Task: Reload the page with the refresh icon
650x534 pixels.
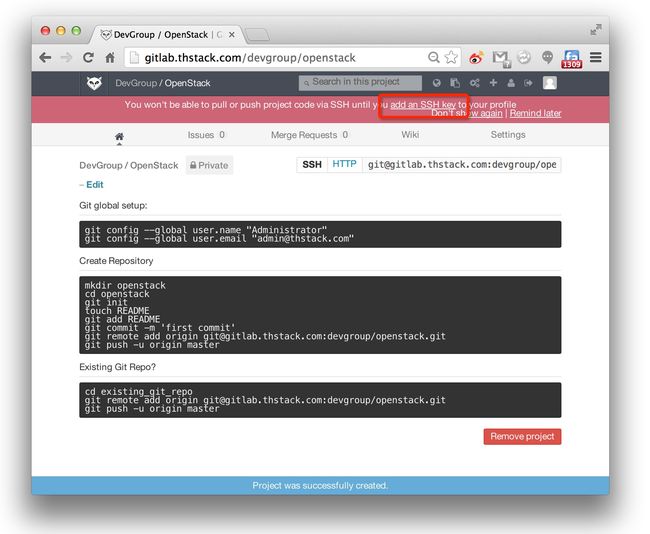Action: tap(88, 58)
